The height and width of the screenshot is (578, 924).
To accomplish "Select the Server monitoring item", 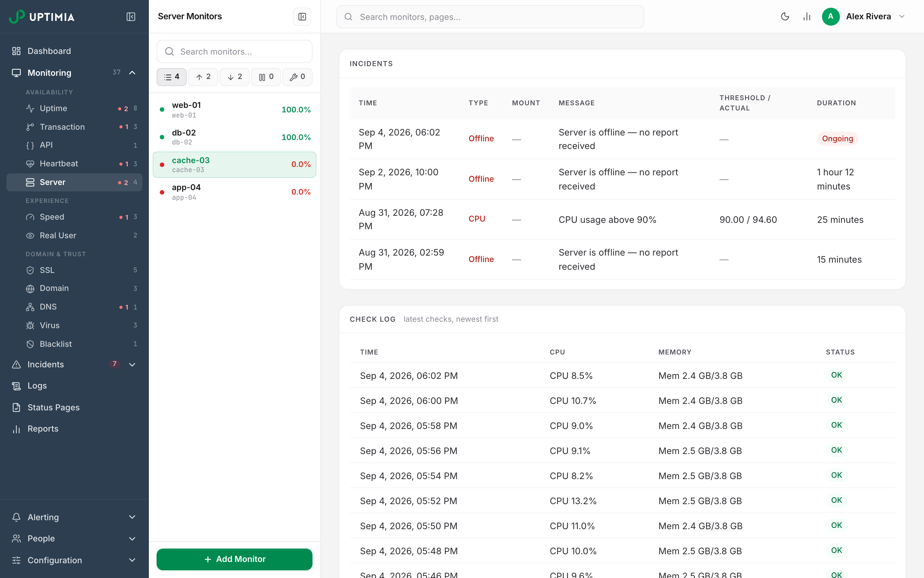I will [74, 182].
